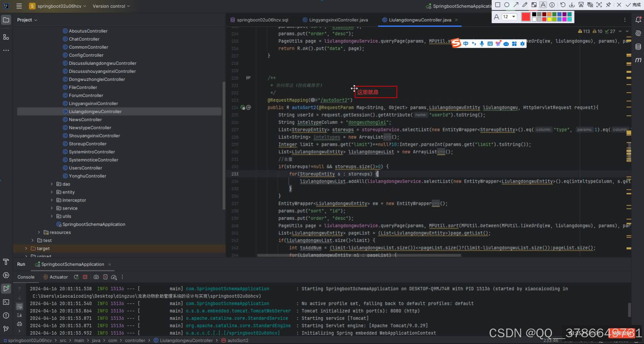Stop the running application

[x=85, y=277]
